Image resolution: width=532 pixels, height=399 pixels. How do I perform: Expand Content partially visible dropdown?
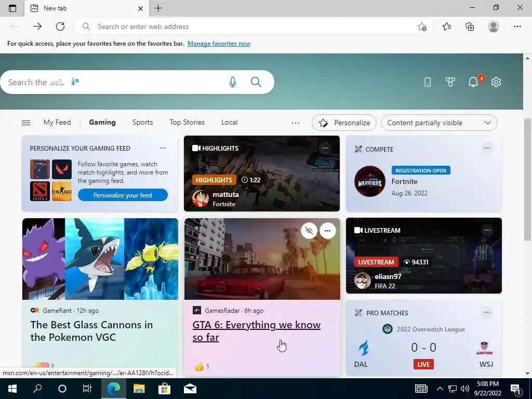pos(439,123)
